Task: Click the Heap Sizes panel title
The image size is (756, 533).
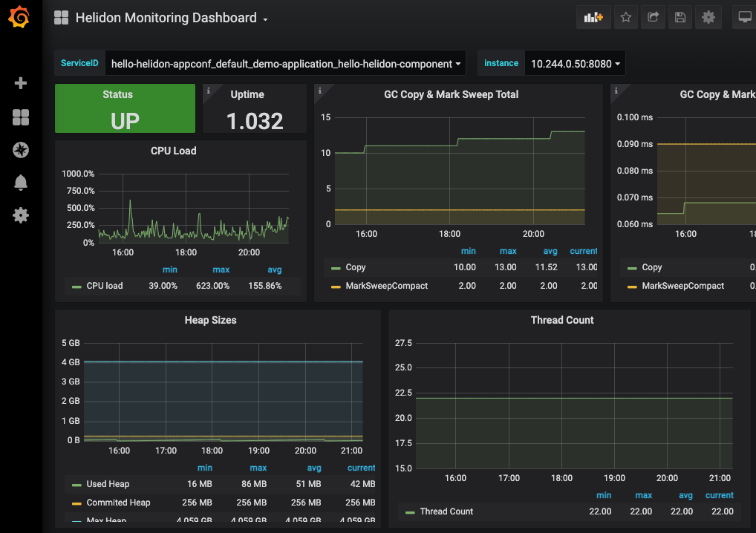Action: pyautogui.click(x=211, y=320)
